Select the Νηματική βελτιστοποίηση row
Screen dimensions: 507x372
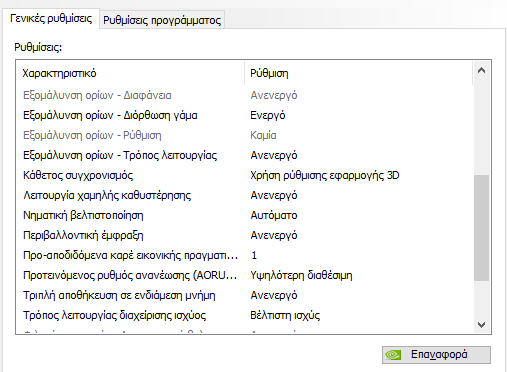click(x=245, y=215)
